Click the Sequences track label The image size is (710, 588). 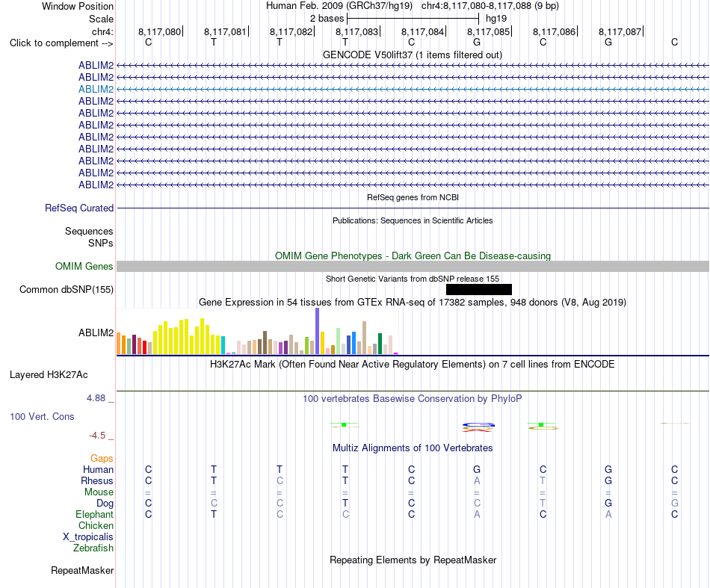coord(89,232)
